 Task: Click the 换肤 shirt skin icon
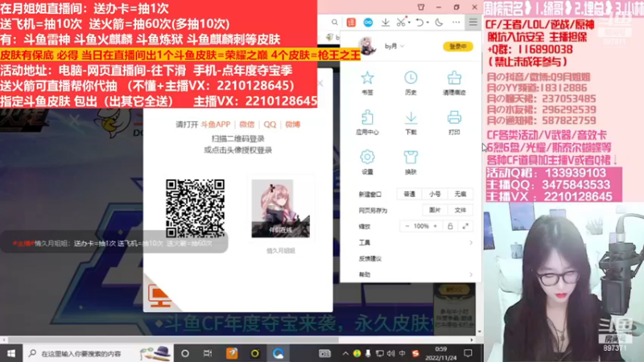[411, 157]
